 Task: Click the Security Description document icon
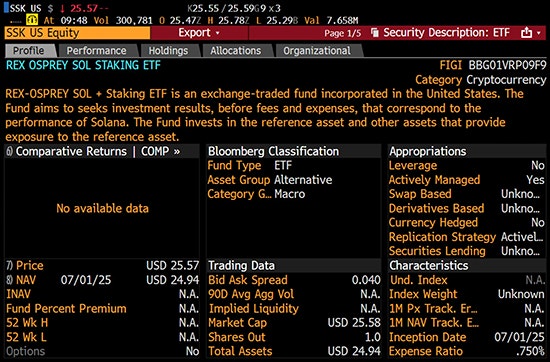375,33
